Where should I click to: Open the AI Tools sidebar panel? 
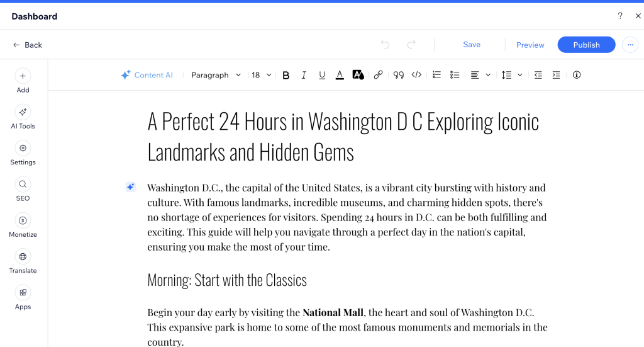pyautogui.click(x=23, y=117)
